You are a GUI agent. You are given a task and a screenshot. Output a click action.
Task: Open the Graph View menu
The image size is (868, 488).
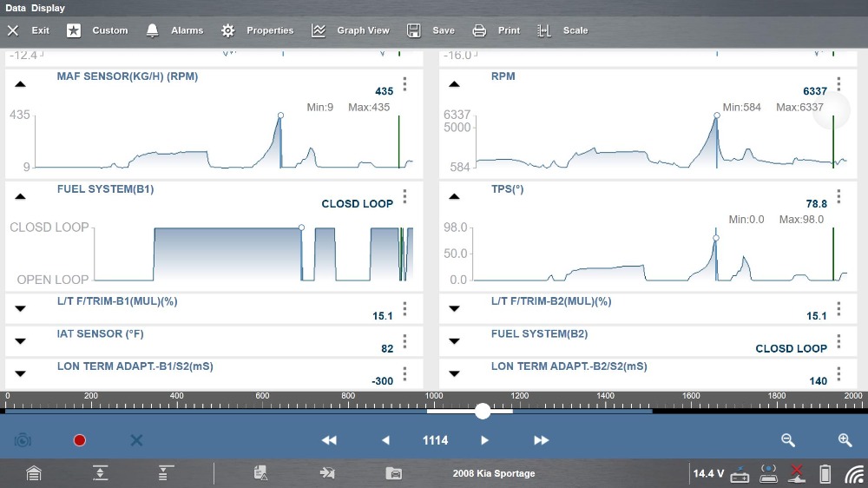(x=351, y=30)
